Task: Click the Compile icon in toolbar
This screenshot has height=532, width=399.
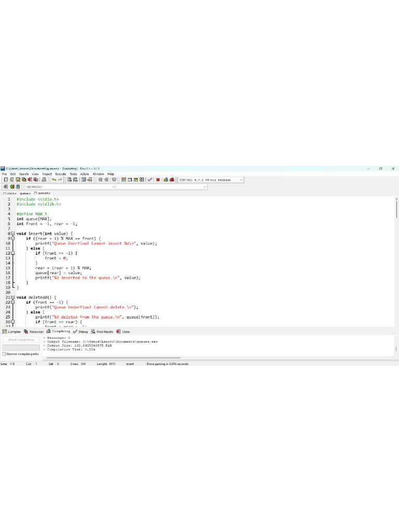Action: pyautogui.click(x=124, y=180)
